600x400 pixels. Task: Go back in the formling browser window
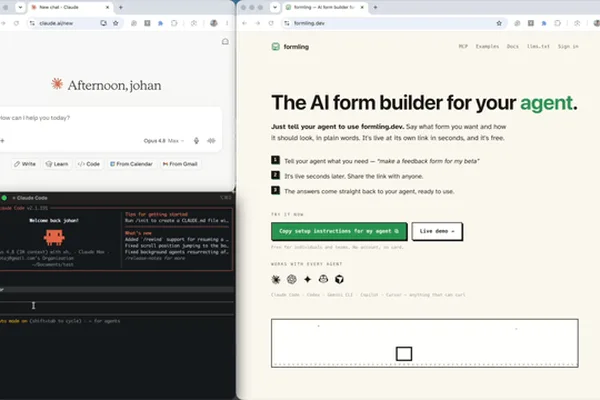tap(245, 23)
